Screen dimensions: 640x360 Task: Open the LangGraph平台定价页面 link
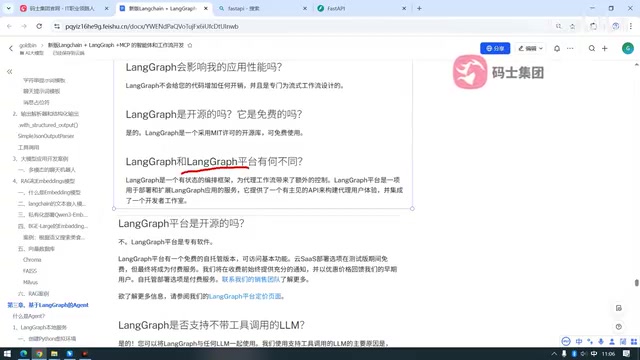coord(245,296)
